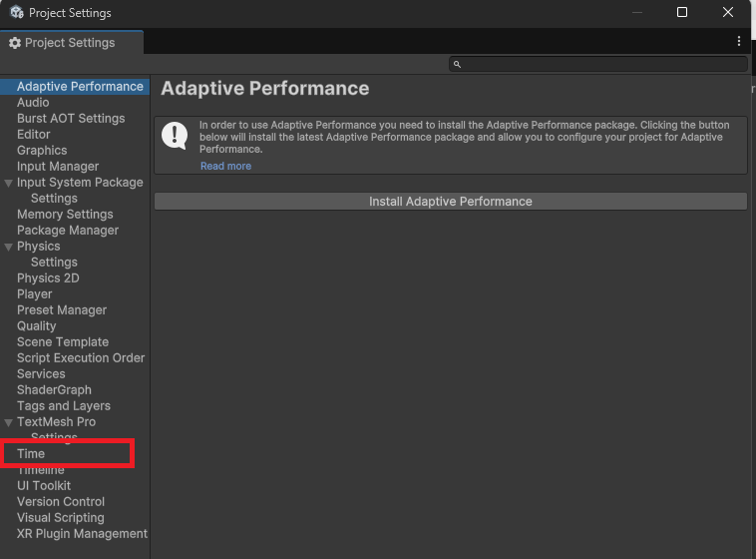Screen dimensions: 756x559
Task: Open the Quality settings category
Action: 37,326
